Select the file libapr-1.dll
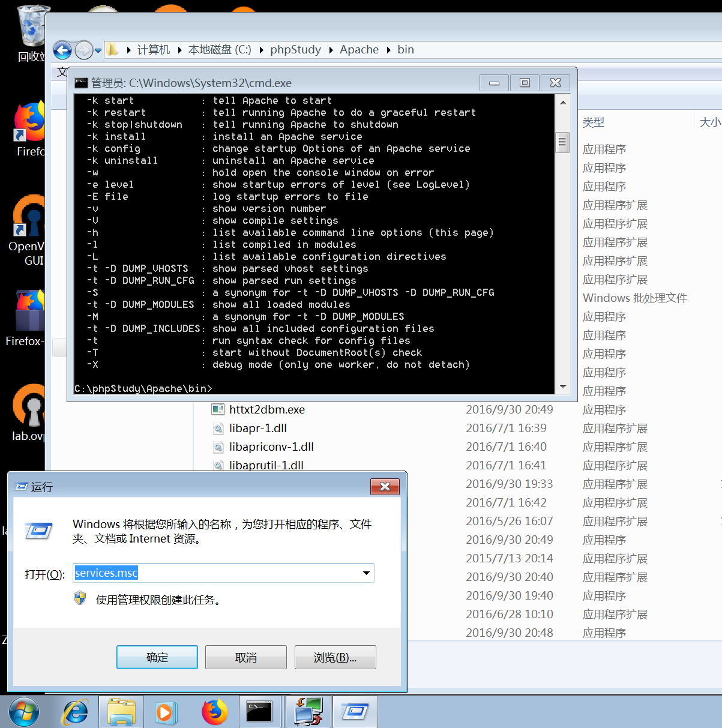The image size is (722, 728). (x=258, y=429)
